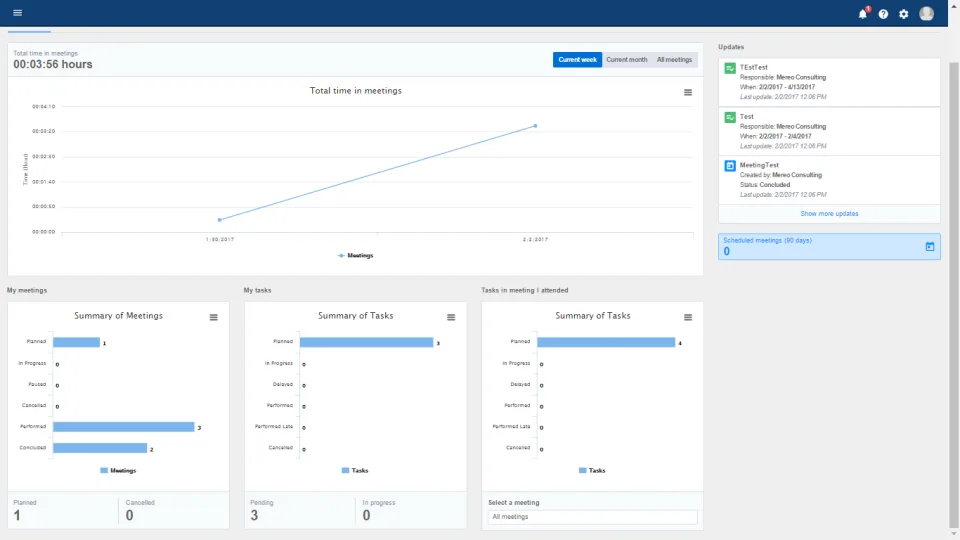The image size is (960, 540).
Task: Click the Performed meetings bar
Action: [123, 427]
